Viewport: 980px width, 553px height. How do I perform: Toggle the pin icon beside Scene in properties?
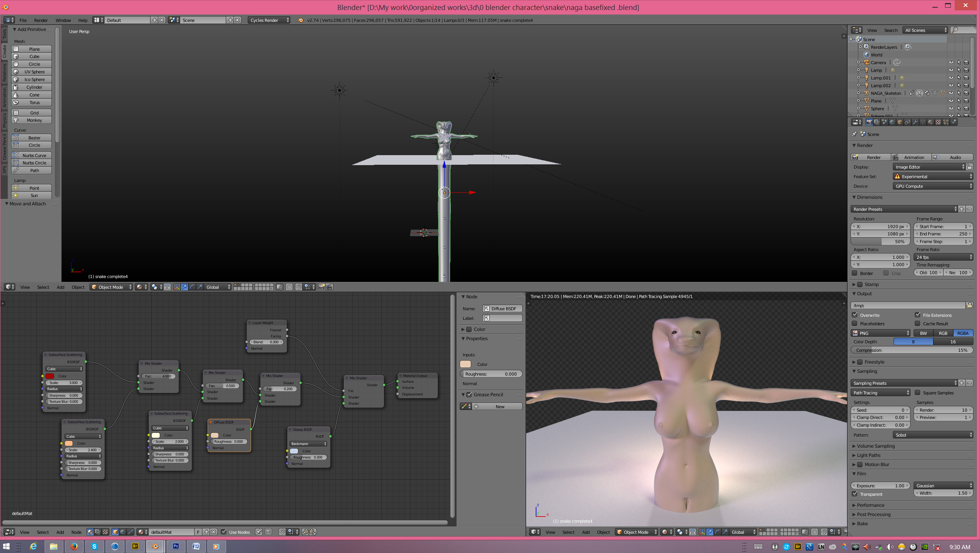point(854,134)
